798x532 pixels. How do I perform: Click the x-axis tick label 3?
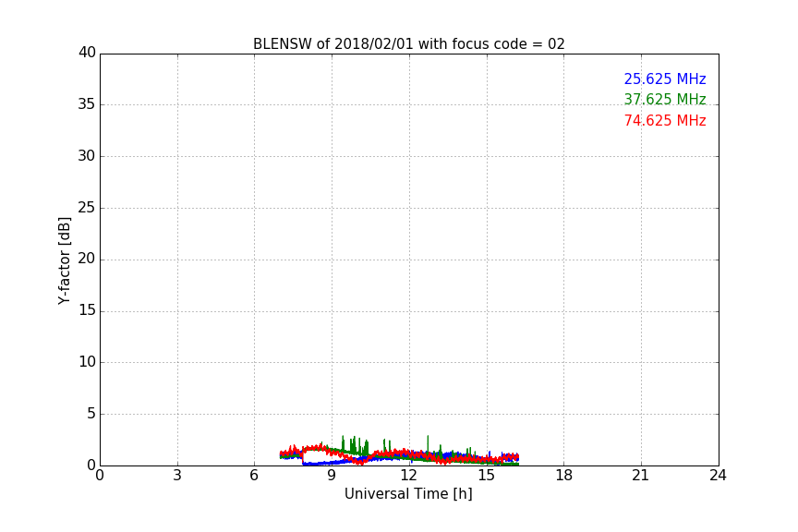coord(177,476)
